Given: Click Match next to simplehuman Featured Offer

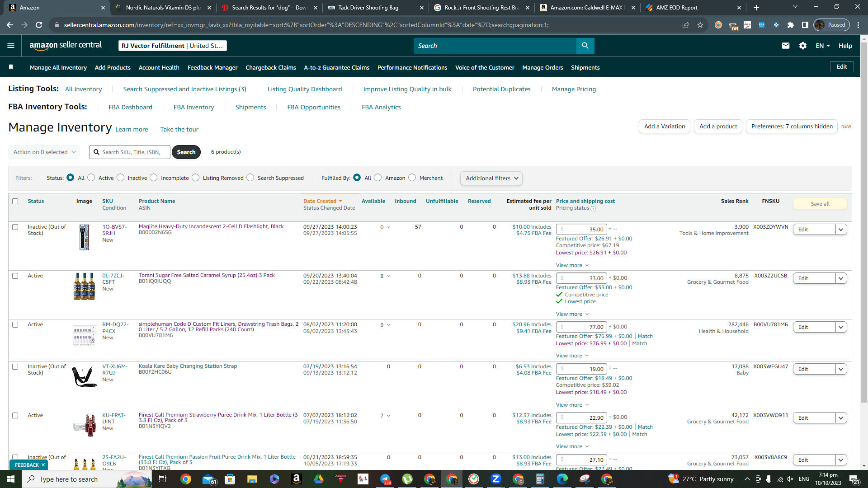Looking at the screenshot, I should [x=645, y=336].
